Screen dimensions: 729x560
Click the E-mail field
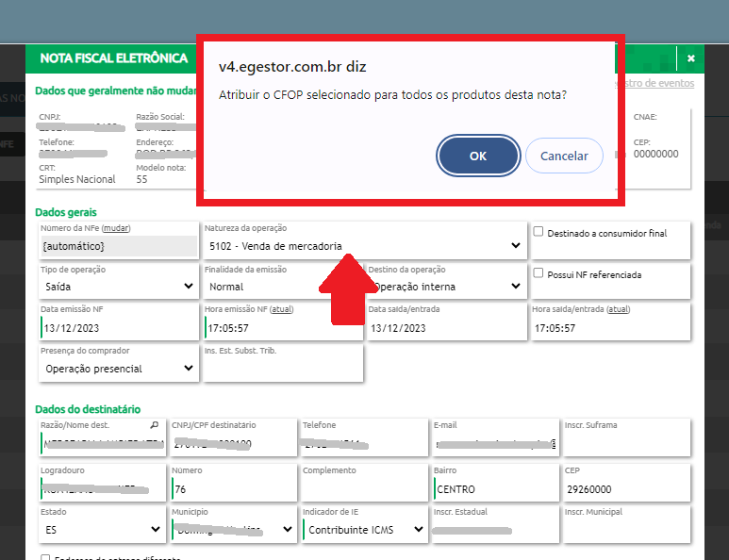click(x=496, y=443)
